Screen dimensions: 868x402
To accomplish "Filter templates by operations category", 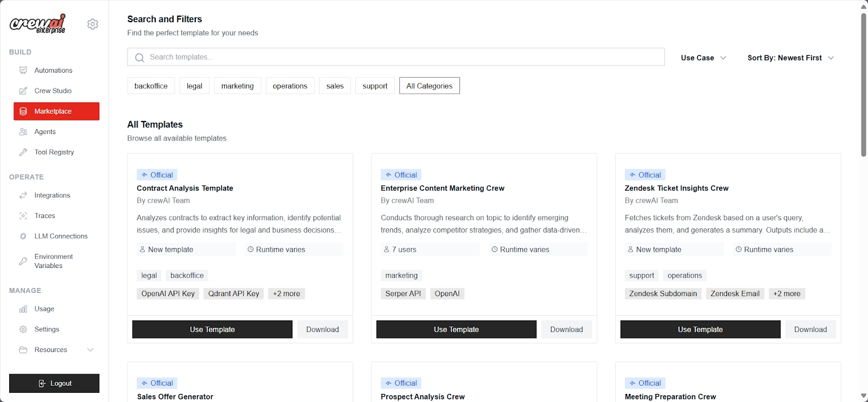I will click(290, 86).
